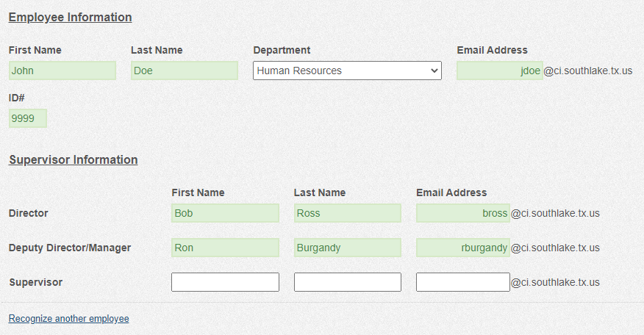Click the employee First Name field John
This screenshot has height=335, width=644.
pyautogui.click(x=62, y=71)
